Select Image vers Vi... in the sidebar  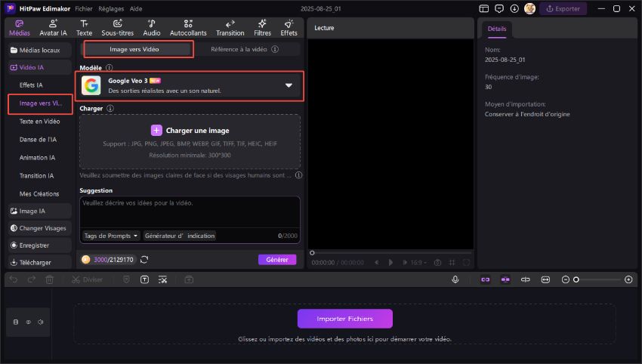pyautogui.click(x=41, y=103)
